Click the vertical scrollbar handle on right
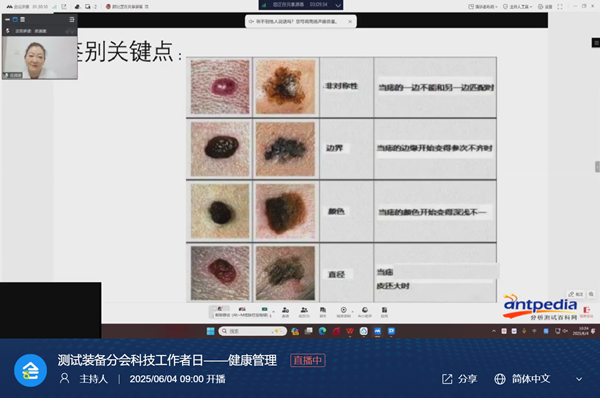The width and height of the screenshot is (600, 398). [x=597, y=167]
